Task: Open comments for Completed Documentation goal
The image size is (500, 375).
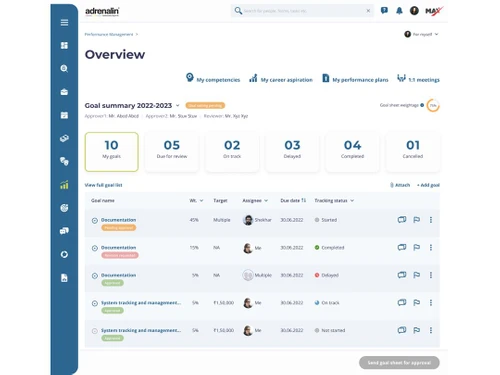Action: click(402, 247)
